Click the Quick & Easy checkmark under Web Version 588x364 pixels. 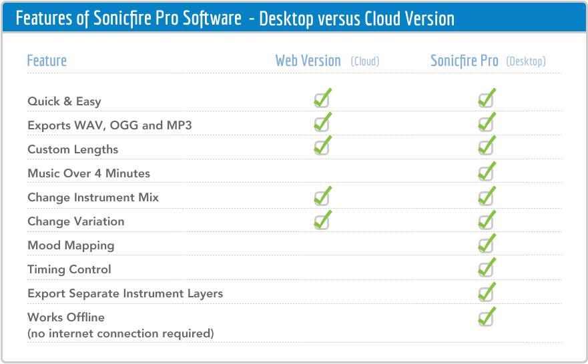click(323, 98)
